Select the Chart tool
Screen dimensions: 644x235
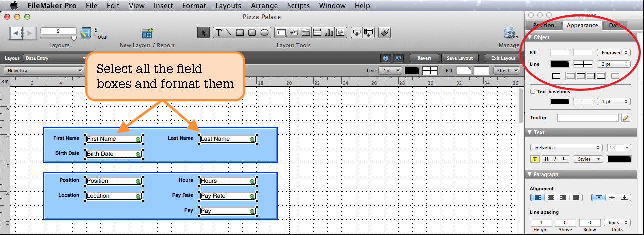coord(329,33)
